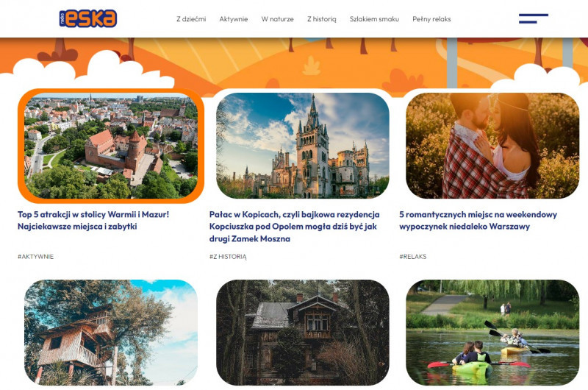Open the romantic couple photo

[x=492, y=146]
